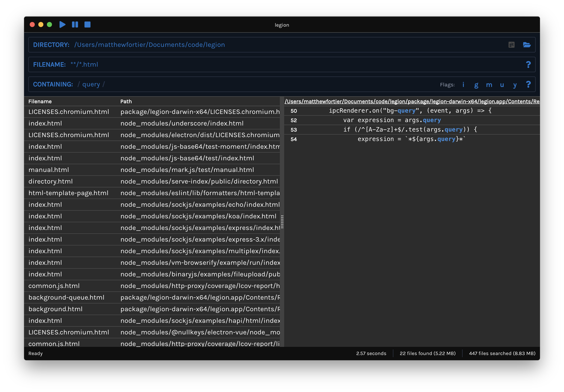Click the panel divider drag handle
564x392 pixels.
282,222
